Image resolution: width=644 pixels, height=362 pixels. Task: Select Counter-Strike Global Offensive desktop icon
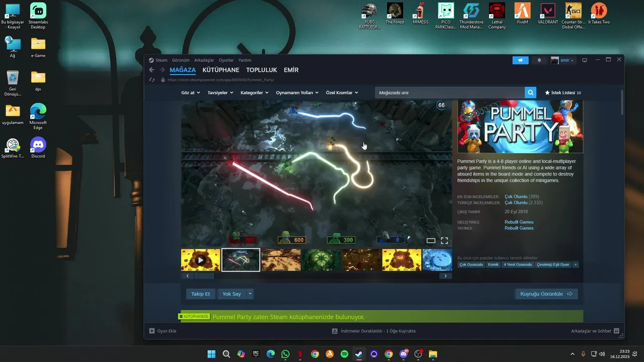(573, 16)
